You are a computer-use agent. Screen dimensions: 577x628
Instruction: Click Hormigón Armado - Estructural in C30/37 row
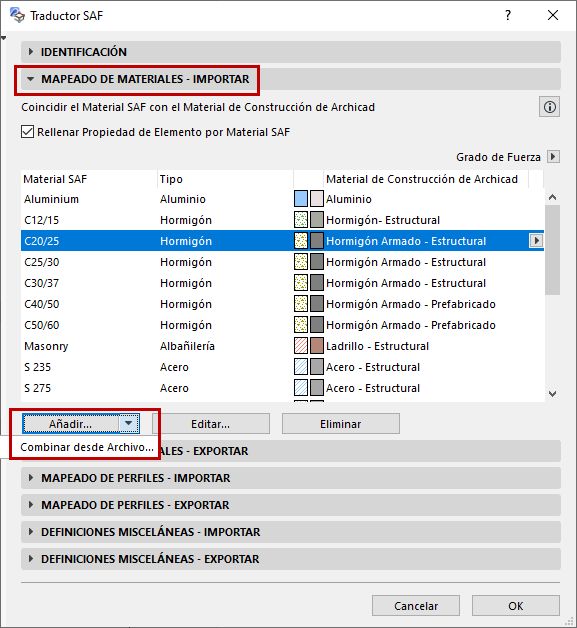(x=406, y=283)
